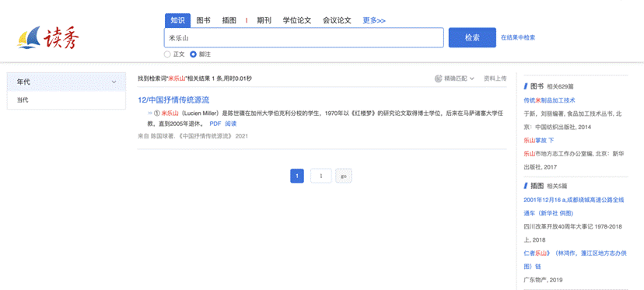Click the 检索 search button
The image size is (644, 290).
tap(472, 38)
